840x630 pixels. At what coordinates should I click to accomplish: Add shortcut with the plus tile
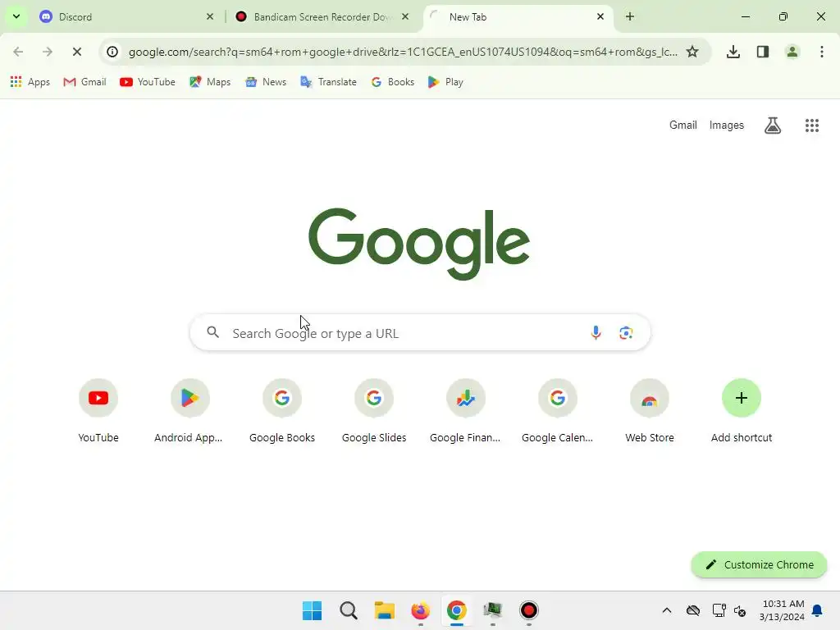click(x=742, y=412)
